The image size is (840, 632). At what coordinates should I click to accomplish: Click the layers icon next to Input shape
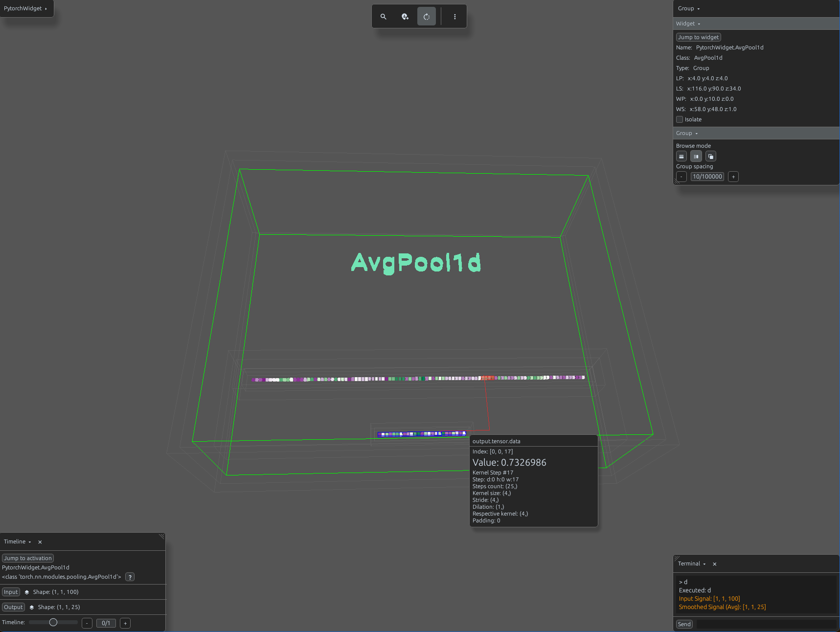coord(27,592)
